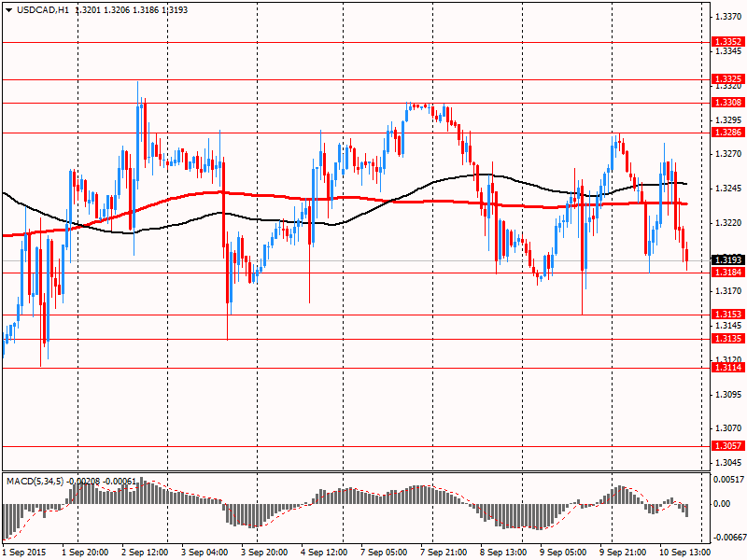Select the 1.3352 red price level label

(728, 42)
